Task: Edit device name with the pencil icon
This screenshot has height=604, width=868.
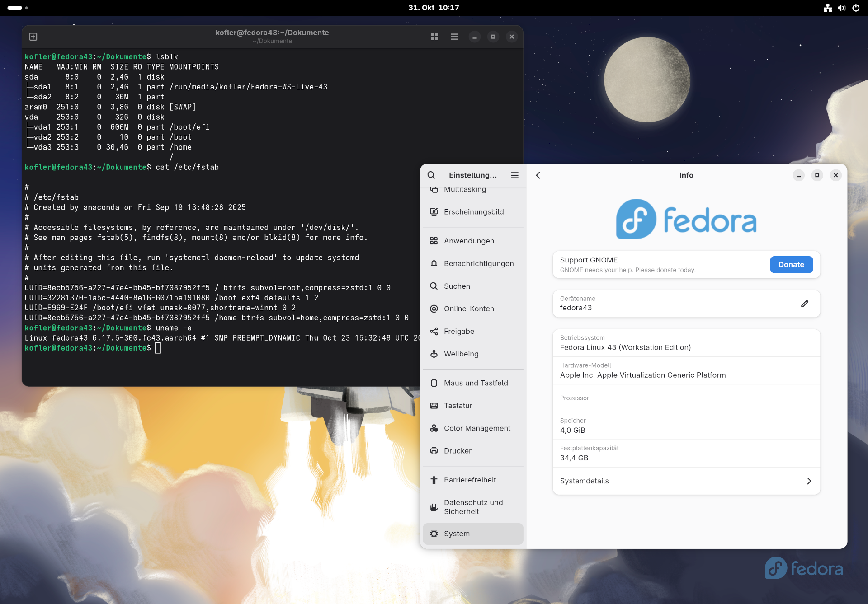Action: pyautogui.click(x=804, y=304)
